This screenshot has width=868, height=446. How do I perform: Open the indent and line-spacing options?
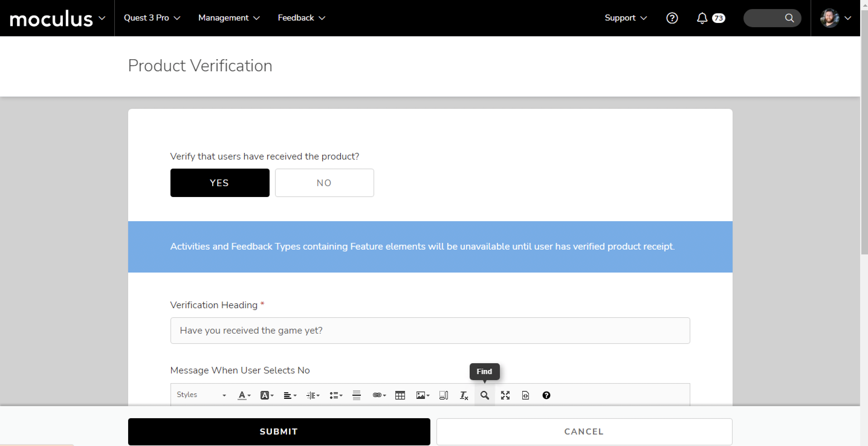313,395
